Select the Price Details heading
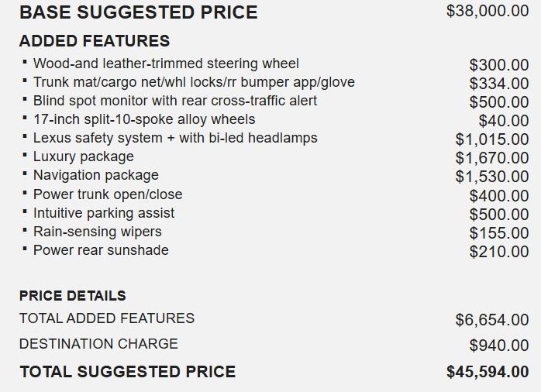Screen dimensions: 541x392 [x=72, y=296]
